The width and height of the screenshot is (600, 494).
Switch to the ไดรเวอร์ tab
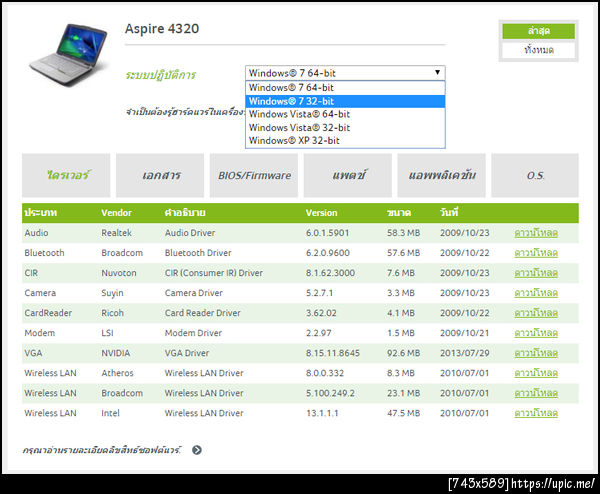tap(66, 175)
